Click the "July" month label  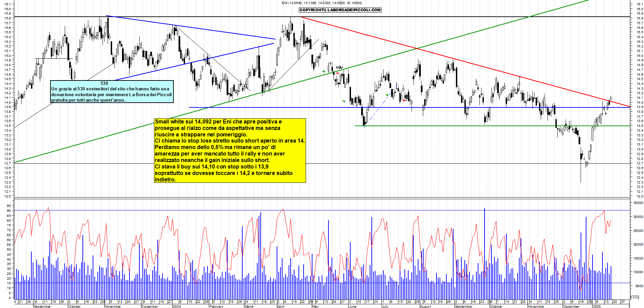coord(385,306)
